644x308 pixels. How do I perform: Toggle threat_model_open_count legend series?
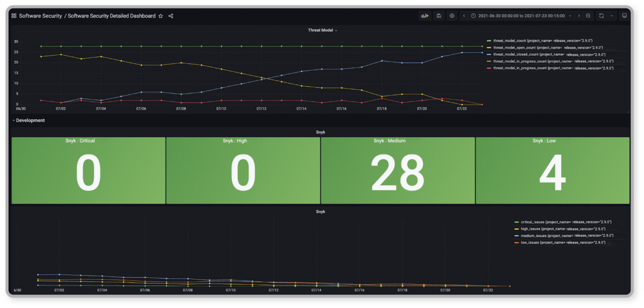(549, 48)
